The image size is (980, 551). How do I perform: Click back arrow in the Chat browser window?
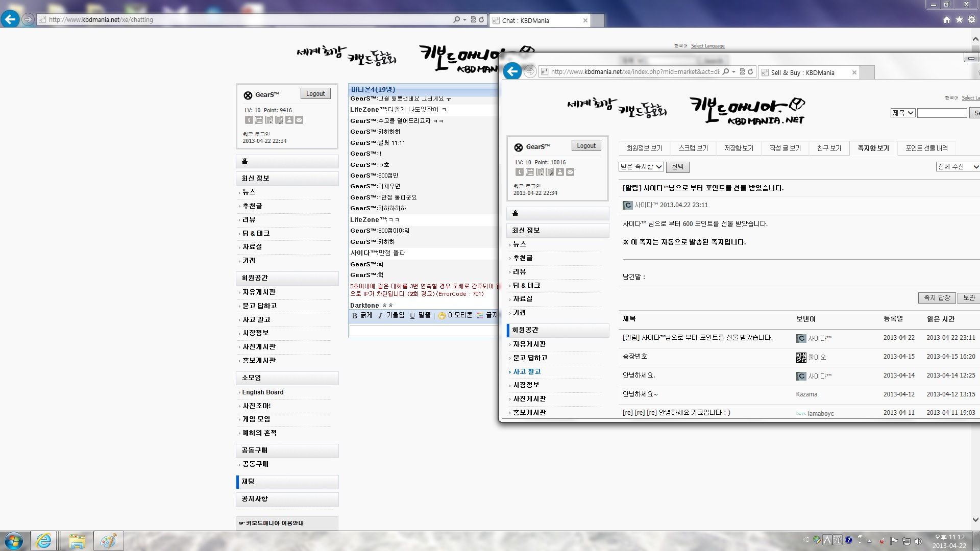10,19
